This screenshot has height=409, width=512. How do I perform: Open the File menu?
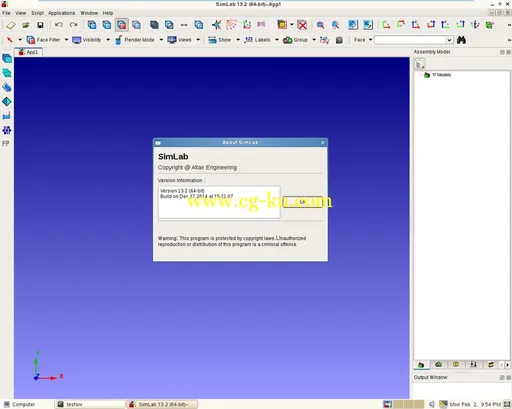pyautogui.click(x=6, y=13)
